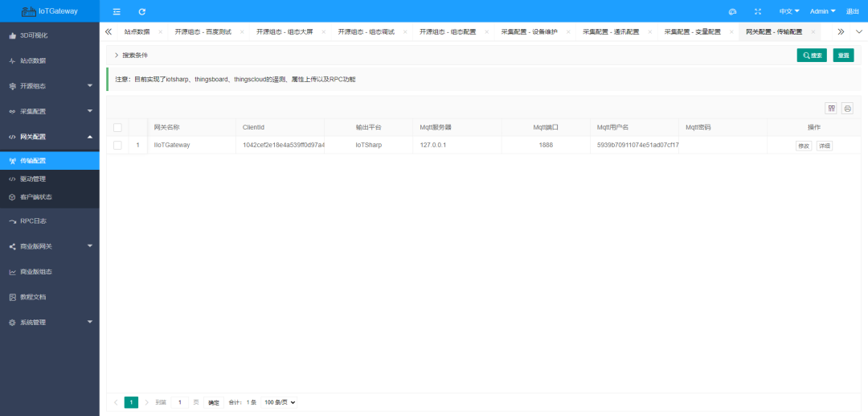Collapse the sidebar with the menu toggle icon
868x416 pixels.
(117, 11)
